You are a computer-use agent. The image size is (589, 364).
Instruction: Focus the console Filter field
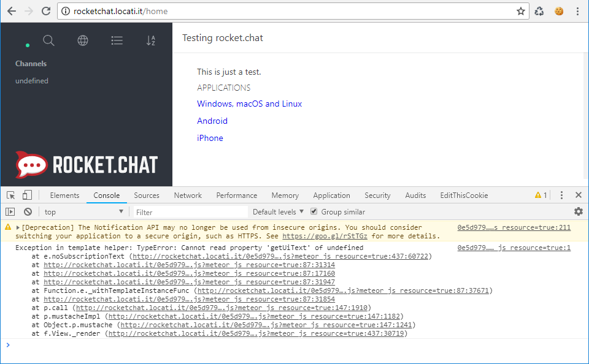point(190,212)
